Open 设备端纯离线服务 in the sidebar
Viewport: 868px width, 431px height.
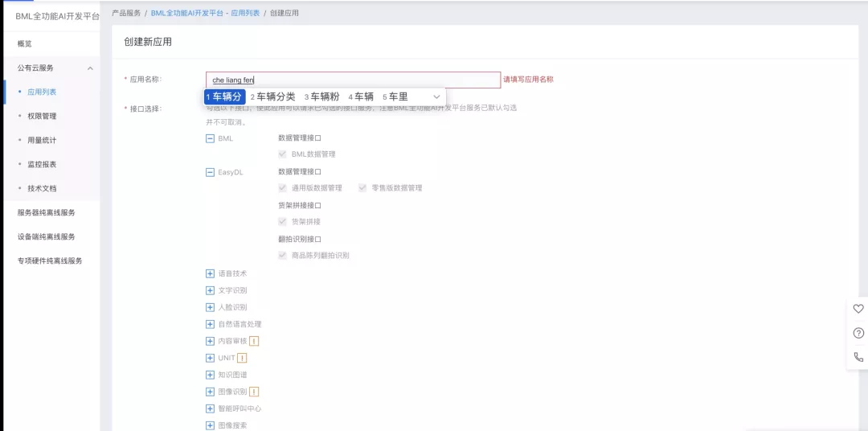46,236
